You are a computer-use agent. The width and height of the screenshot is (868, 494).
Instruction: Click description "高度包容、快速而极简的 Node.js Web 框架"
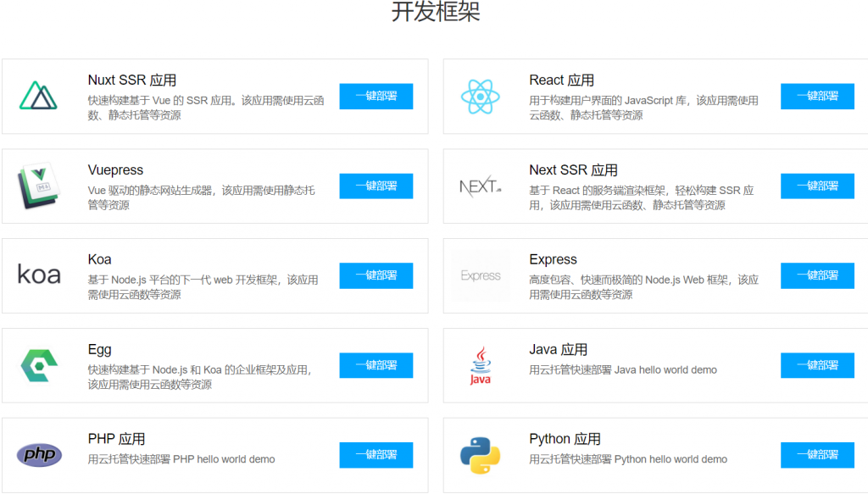(629, 280)
